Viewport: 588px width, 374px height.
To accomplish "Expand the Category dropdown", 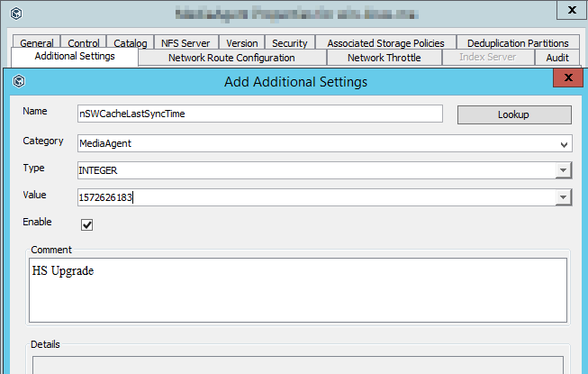I will click(564, 143).
